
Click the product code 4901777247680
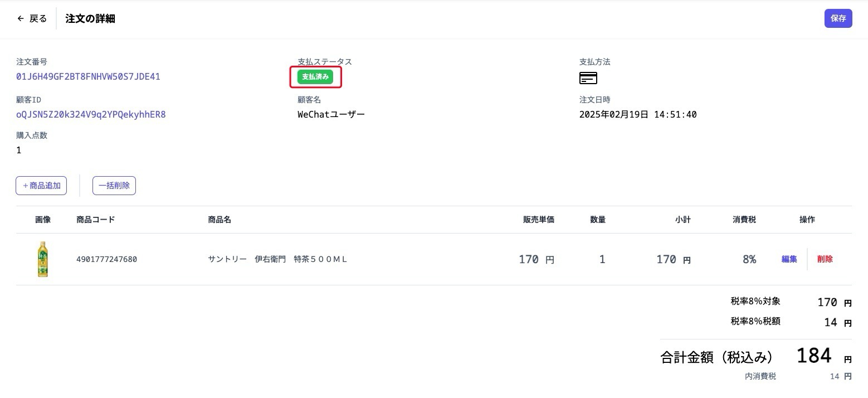pyautogui.click(x=106, y=259)
